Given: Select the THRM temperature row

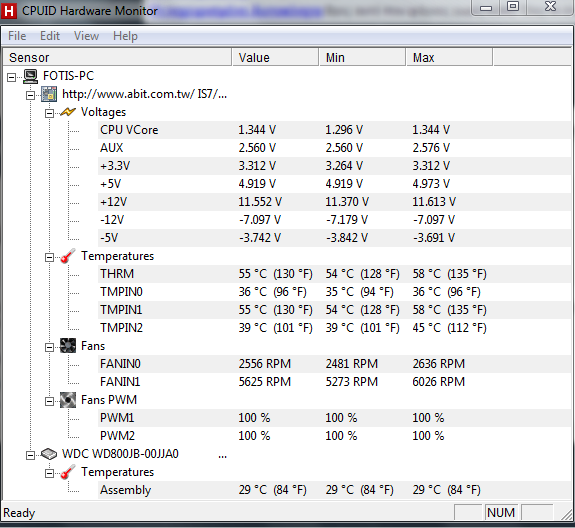Looking at the screenshot, I should point(334,274).
